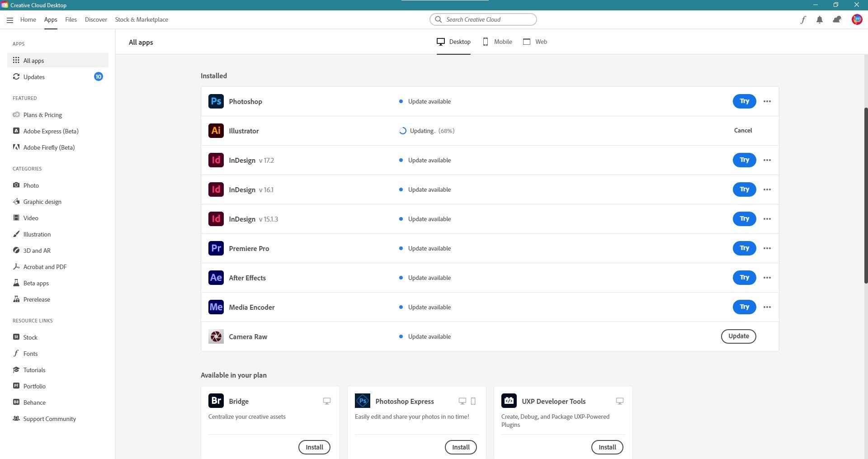Click the UXP Developer Tools icon
Image resolution: width=868 pixels, height=459 pixels.
click(509, 401)
